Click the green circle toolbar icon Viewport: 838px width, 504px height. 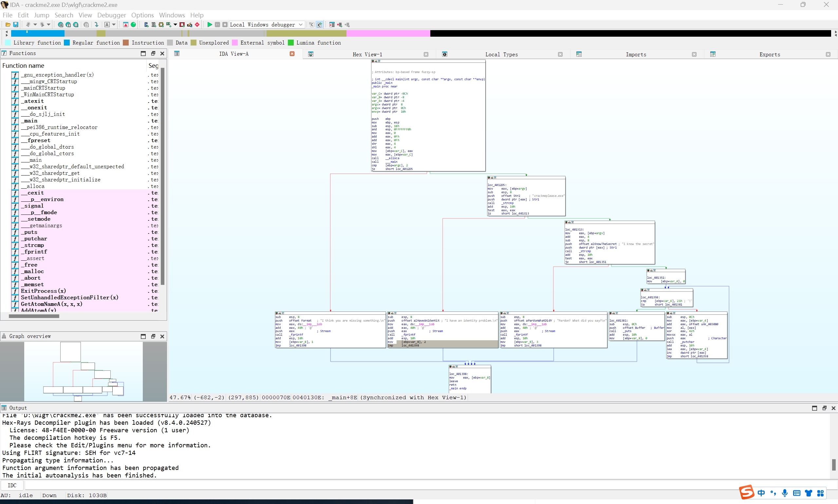pos(133,25)
